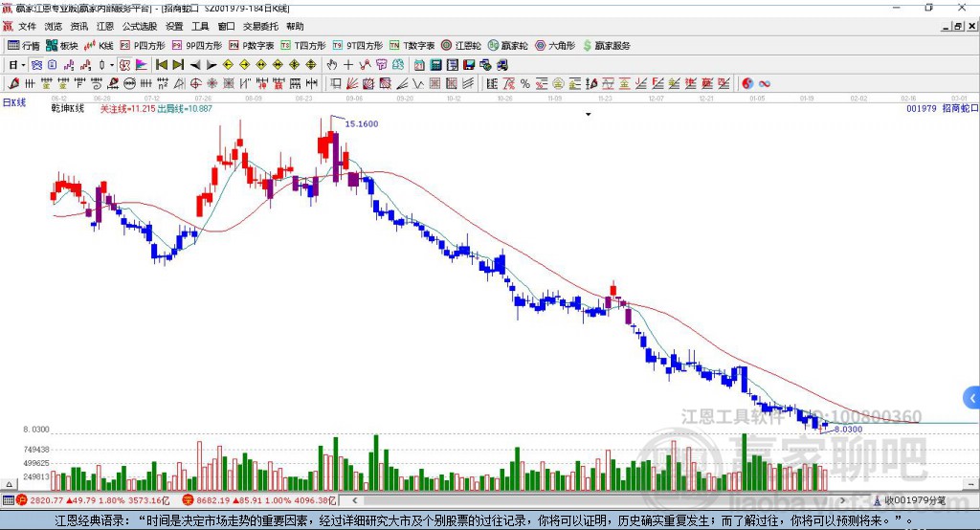Image resolution: width=980 pixels, height=530 pixels.
Task: Open the 交易委托 menu
Action: pyautogui.click(x=260, y=26)
